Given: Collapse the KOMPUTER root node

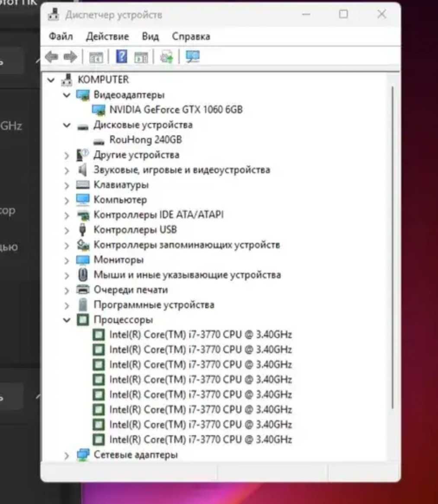Looking at the screenshot, I should click(51, 80).
